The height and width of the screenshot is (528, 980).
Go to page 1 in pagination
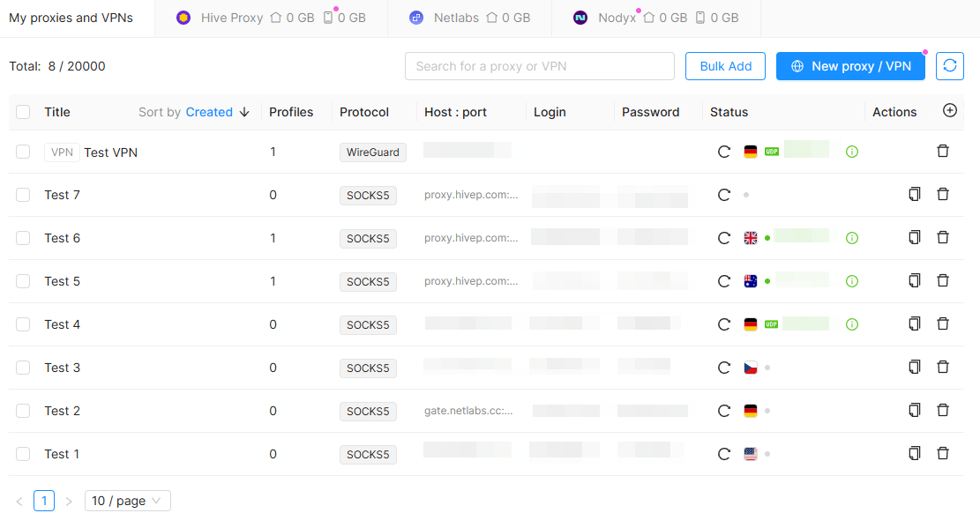coord(44,501)
